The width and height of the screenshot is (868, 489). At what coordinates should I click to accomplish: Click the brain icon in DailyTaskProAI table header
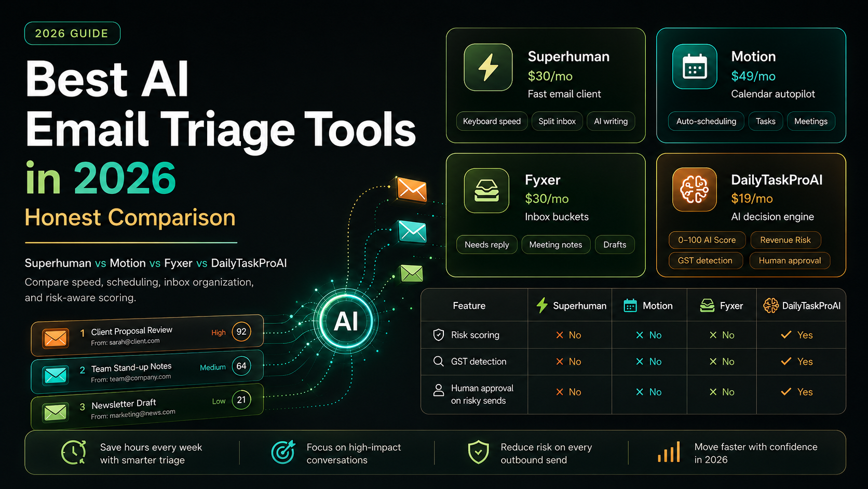[771, 306]
